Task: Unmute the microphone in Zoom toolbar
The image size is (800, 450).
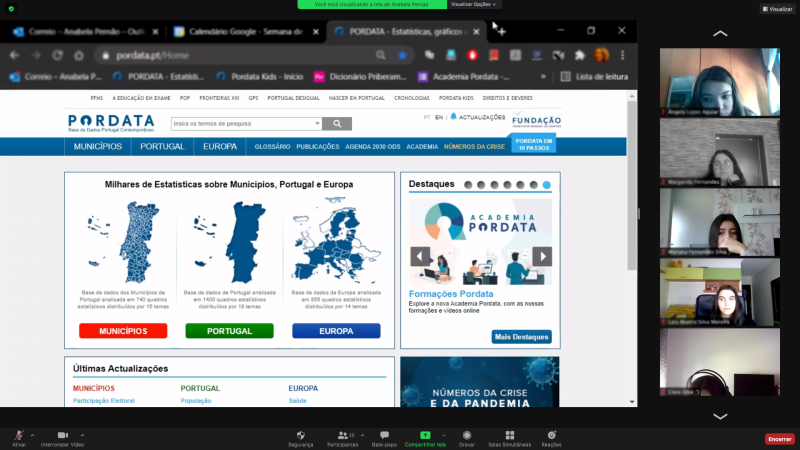Action: (x=18, y=435)
